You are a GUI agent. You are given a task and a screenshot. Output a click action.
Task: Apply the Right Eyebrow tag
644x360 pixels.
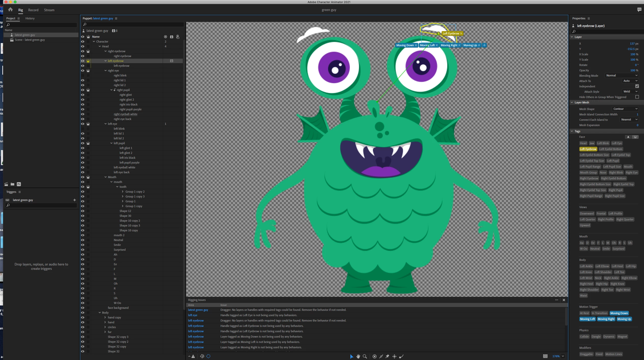tap(589, 178)
